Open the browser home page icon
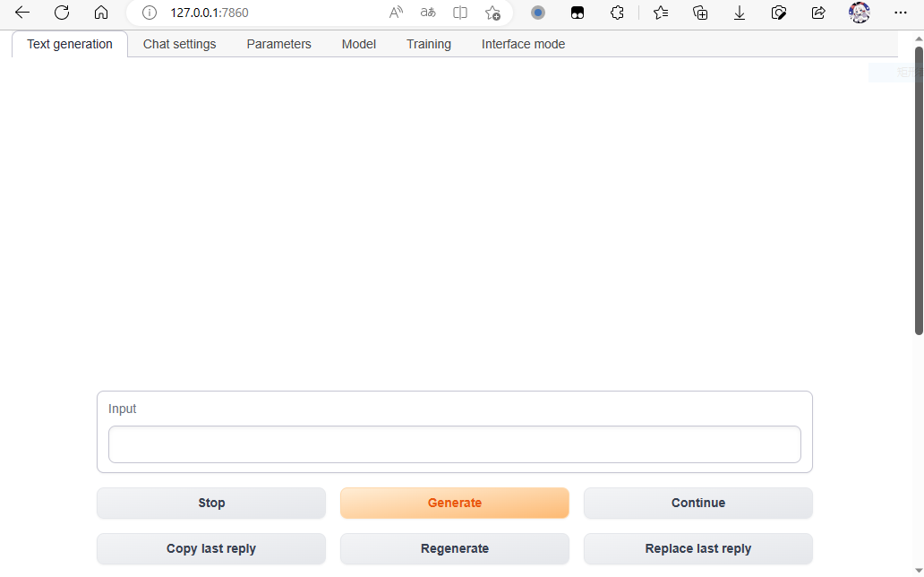Image resolution: width=924 pixels, height=577 pixels. (101, 13)
